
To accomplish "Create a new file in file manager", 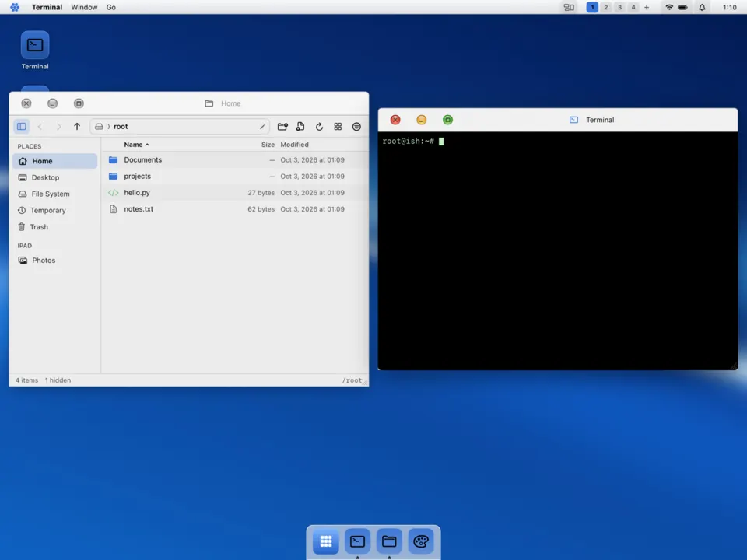I will pos(300,127).
